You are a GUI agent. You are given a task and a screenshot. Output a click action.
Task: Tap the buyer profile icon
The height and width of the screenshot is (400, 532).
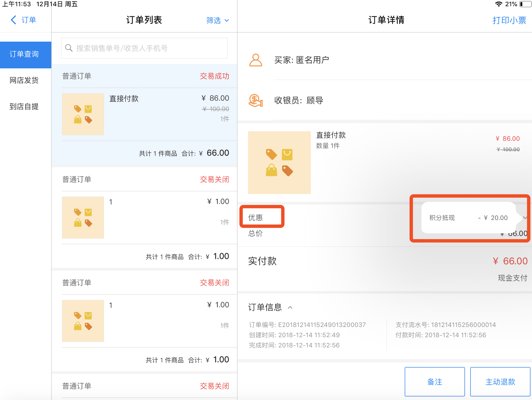(x=255, y=60)
